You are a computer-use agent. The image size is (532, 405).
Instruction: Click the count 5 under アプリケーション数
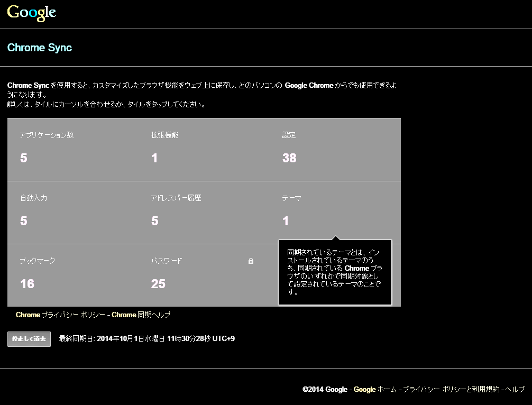(23, 158)
